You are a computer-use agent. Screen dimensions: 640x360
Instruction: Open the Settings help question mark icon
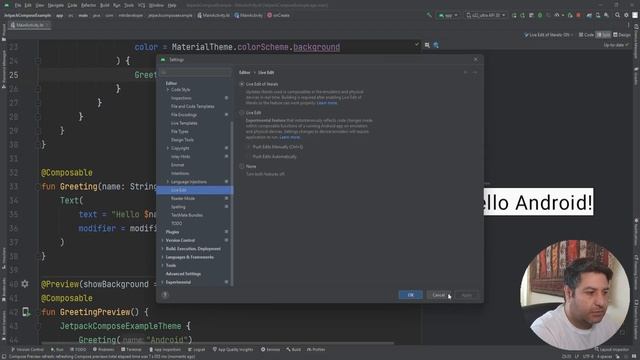(165, 294)
